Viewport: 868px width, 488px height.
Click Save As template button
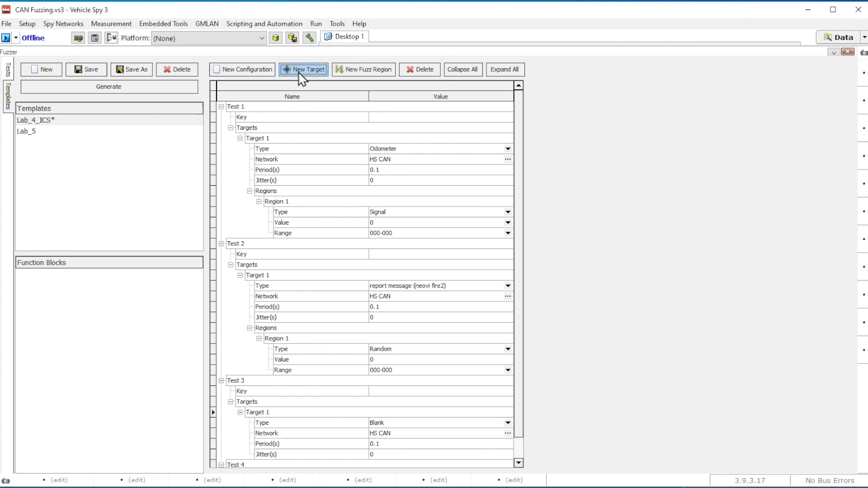[x=132, y=70]
